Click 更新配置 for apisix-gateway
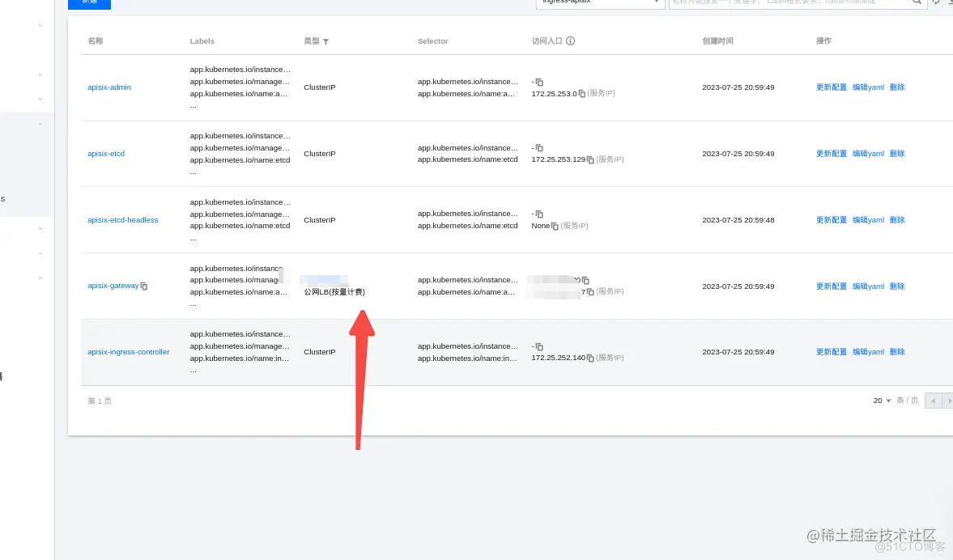The width and height of the screenshot is (953, 560). click(831, 286)
